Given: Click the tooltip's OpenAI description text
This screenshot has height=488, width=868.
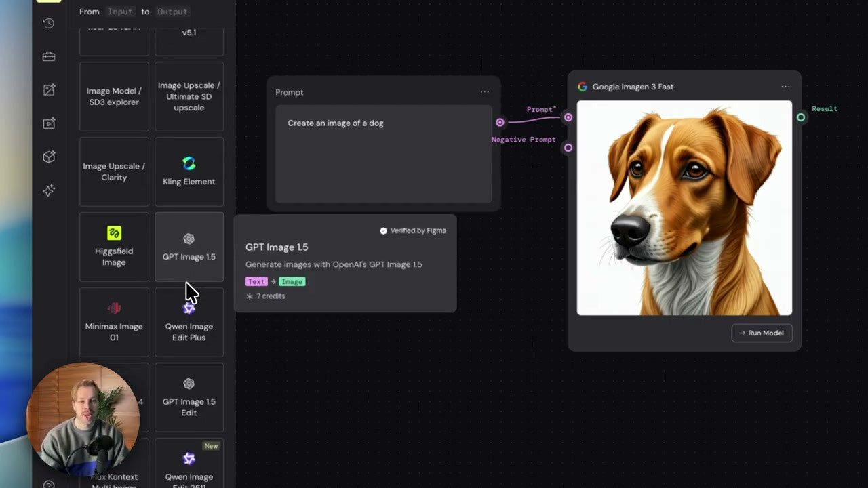Looking at the screenshot, I should coord(334,264).
